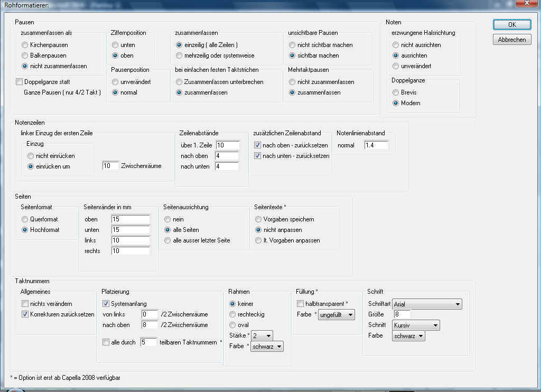
Task: Select Balkenpausen radio button
Action: coord(25,55)
